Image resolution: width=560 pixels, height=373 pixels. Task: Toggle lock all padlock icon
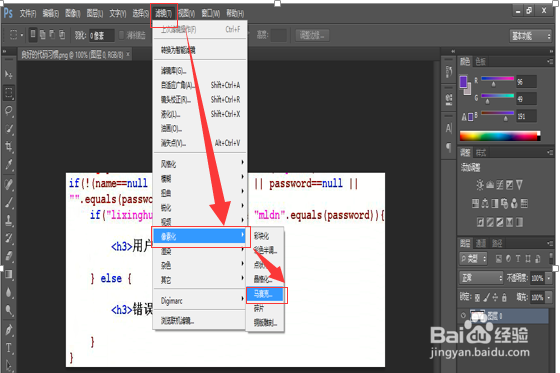pos(504,297)
